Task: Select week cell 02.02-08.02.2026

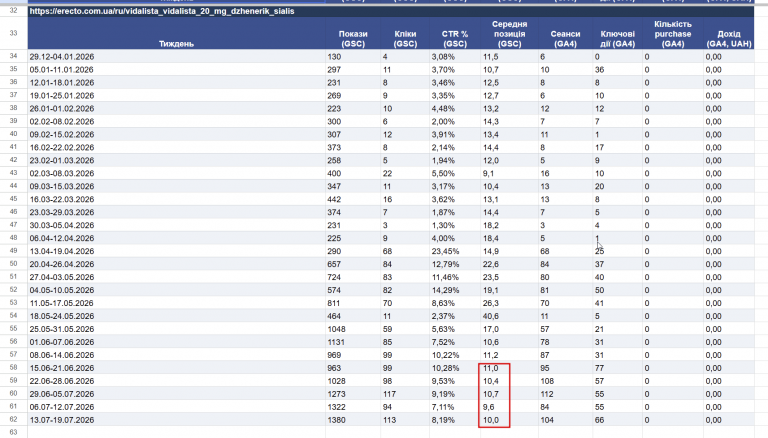Action: pos(176,122)
